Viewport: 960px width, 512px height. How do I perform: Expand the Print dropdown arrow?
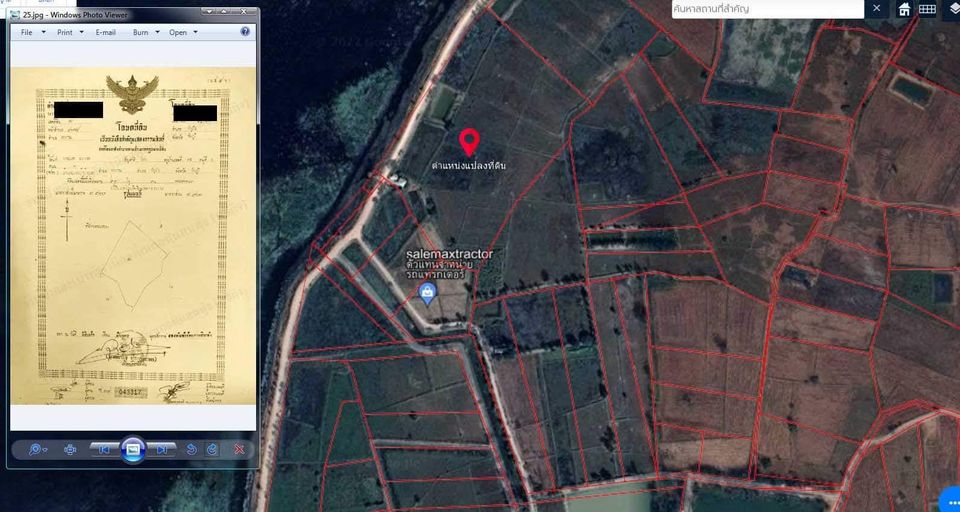[x=82, y=32]
